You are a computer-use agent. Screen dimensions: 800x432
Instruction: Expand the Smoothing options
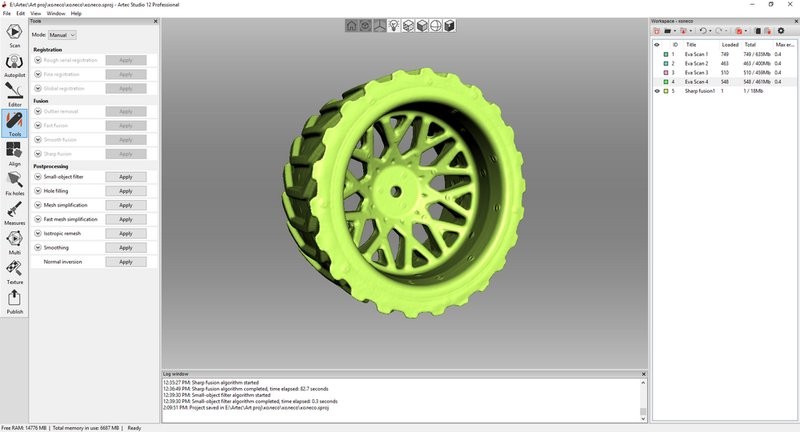pyautogui.click(x=37, y=247)
